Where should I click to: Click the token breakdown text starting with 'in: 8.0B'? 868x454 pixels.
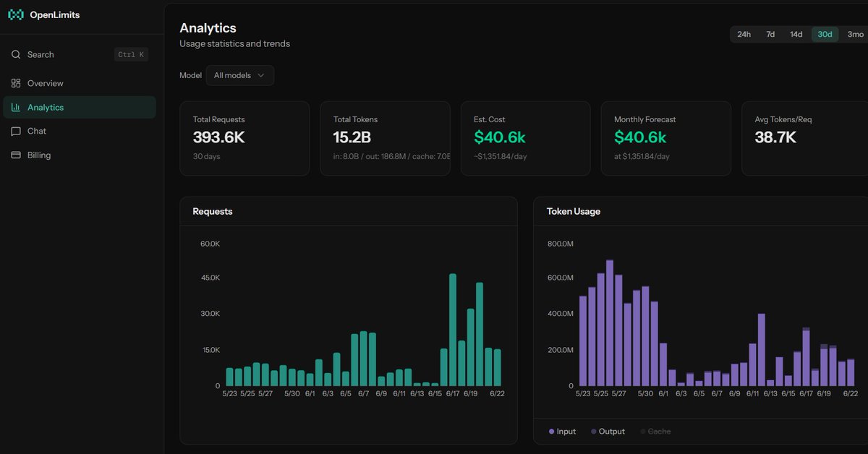392,156
